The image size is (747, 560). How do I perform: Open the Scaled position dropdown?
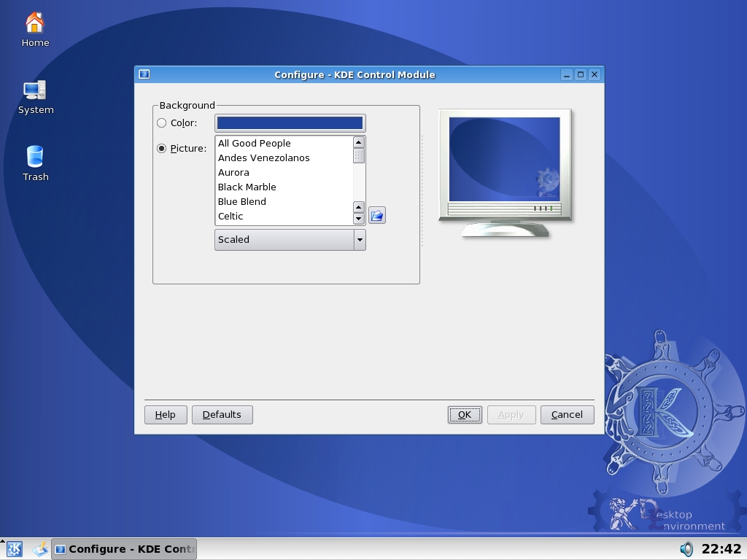coord(290,239)
